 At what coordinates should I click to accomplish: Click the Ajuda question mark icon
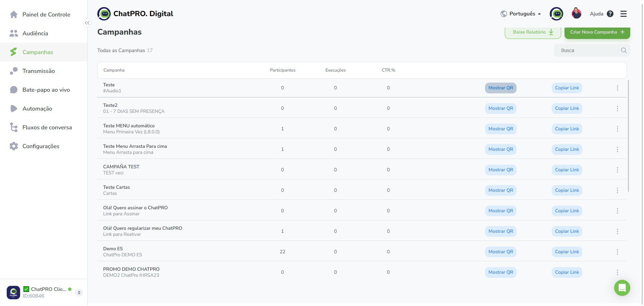tap(610, 14)
